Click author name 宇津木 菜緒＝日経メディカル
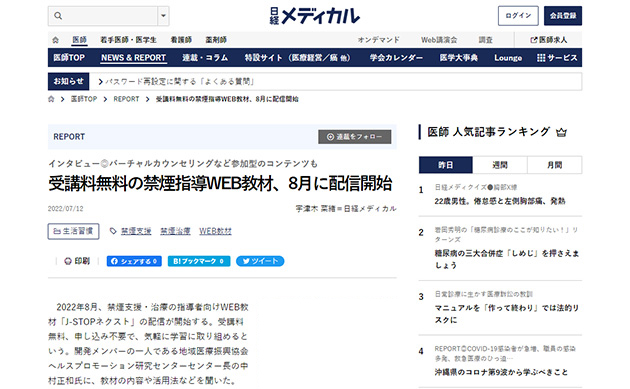 coord(346,209)
